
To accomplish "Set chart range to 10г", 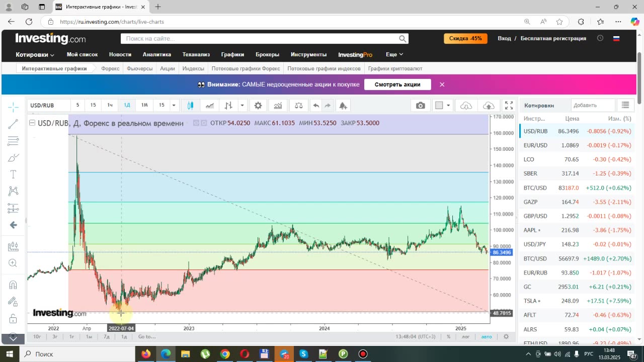I will (x=37, y=337).
